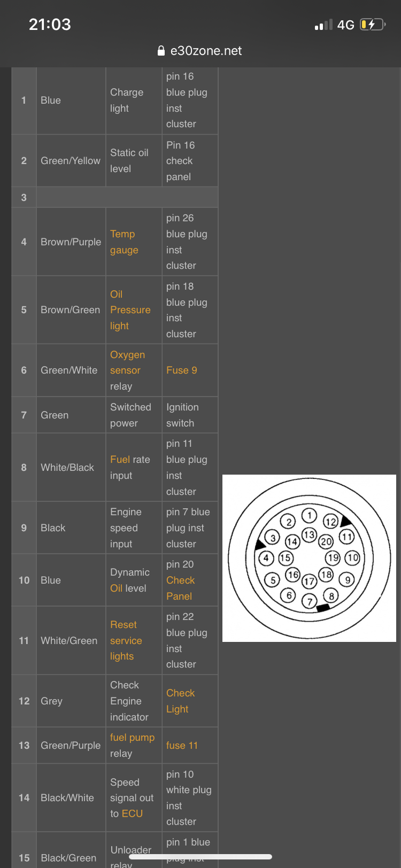
Task: Select the 'Static oil level' cell
Action: [x=134, y=161]
